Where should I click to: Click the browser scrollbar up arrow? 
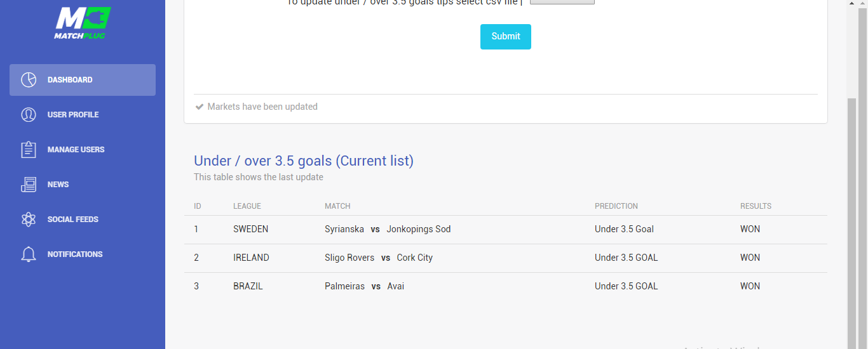click(x=852, y=3)
